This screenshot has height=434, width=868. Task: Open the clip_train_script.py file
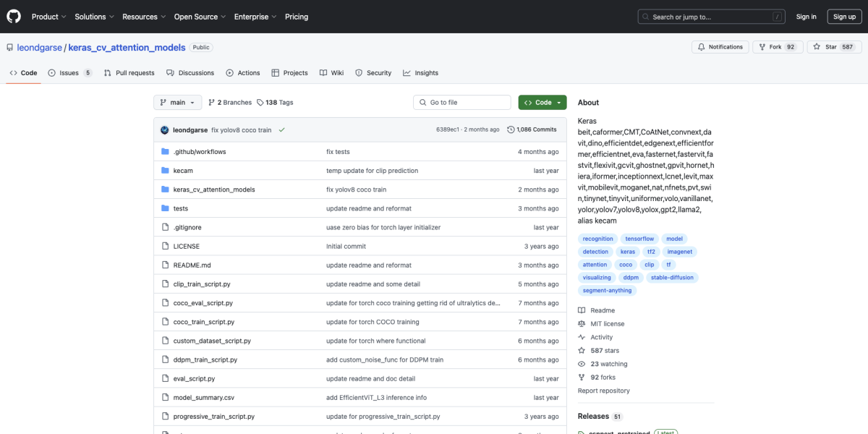[202, 284]
